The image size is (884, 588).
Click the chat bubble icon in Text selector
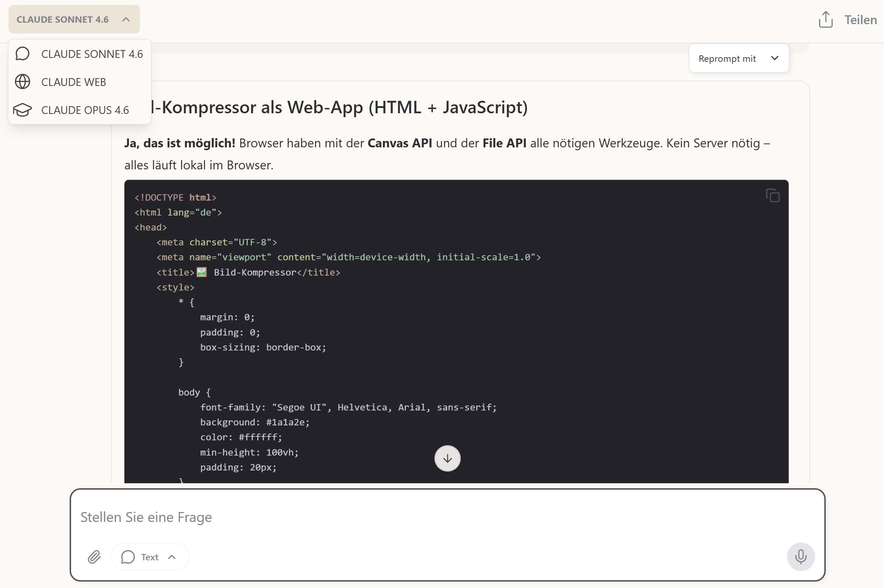click(x=128, y=557)
